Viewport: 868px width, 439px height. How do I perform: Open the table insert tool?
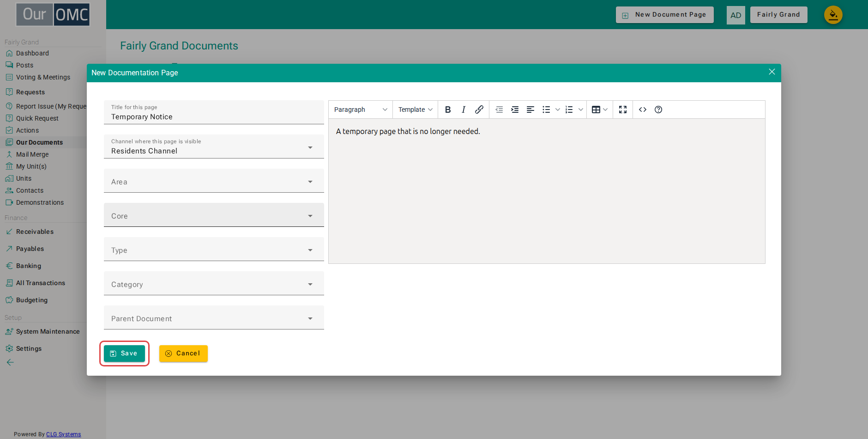(x=600, y=110)
